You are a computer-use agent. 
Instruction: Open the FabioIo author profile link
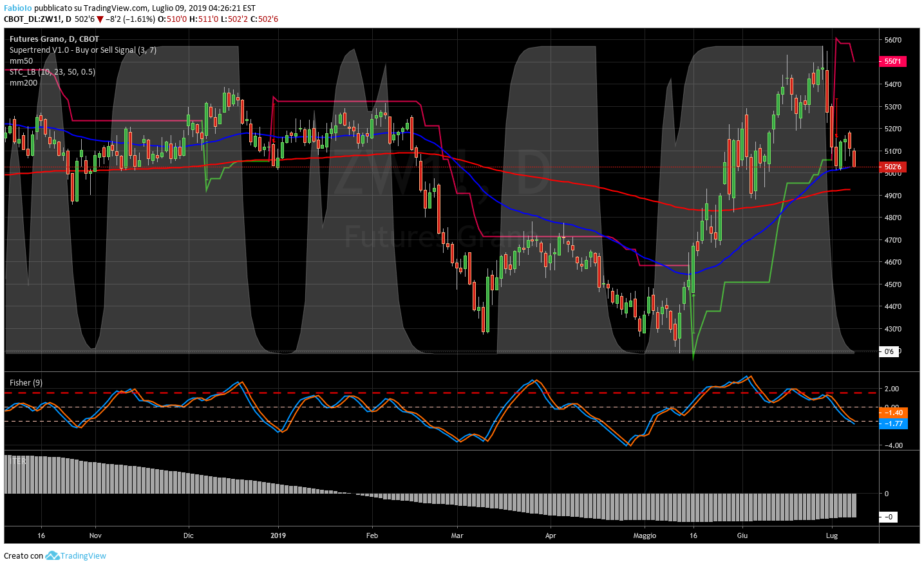[18, 8]
